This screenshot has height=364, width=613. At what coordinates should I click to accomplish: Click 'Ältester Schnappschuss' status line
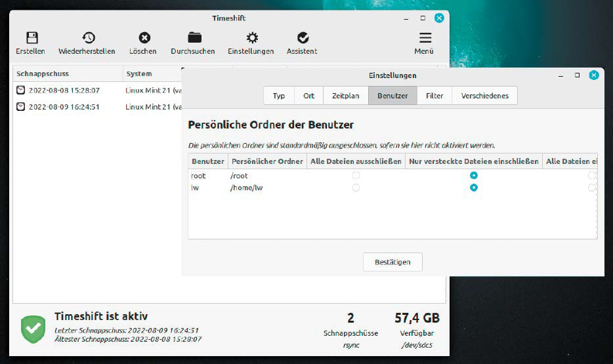(x=128, y=339)
